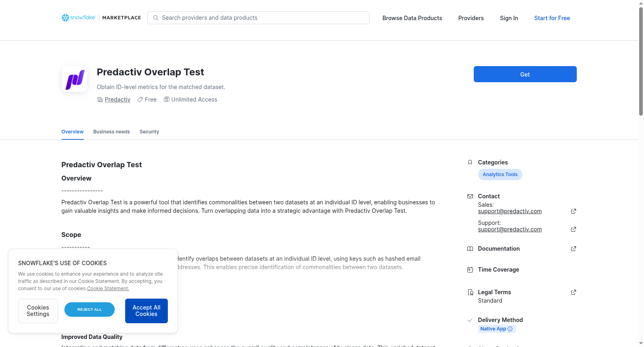644x347 pixels.
Task: Click the "Unlimited Access" label
Action: (194, 100)
